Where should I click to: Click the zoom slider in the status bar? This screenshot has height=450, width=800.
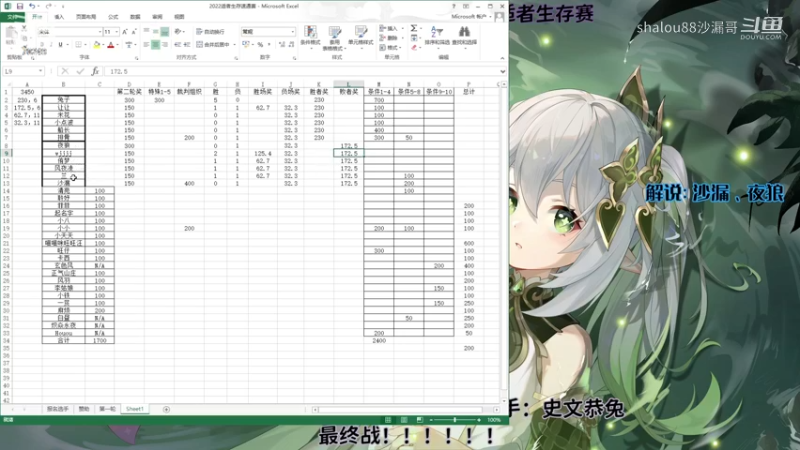[455, 420]
